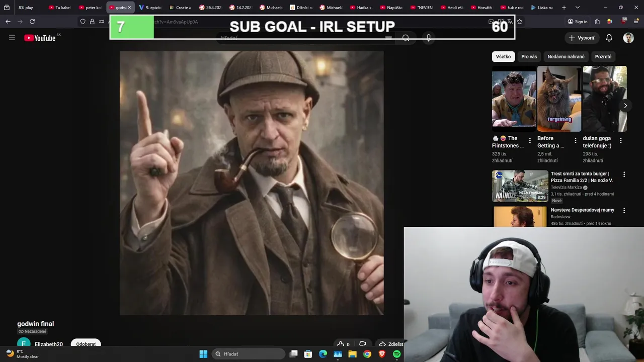
Task: Open Navsteva Desperadovej mamy video title
Action: (583, 210)
